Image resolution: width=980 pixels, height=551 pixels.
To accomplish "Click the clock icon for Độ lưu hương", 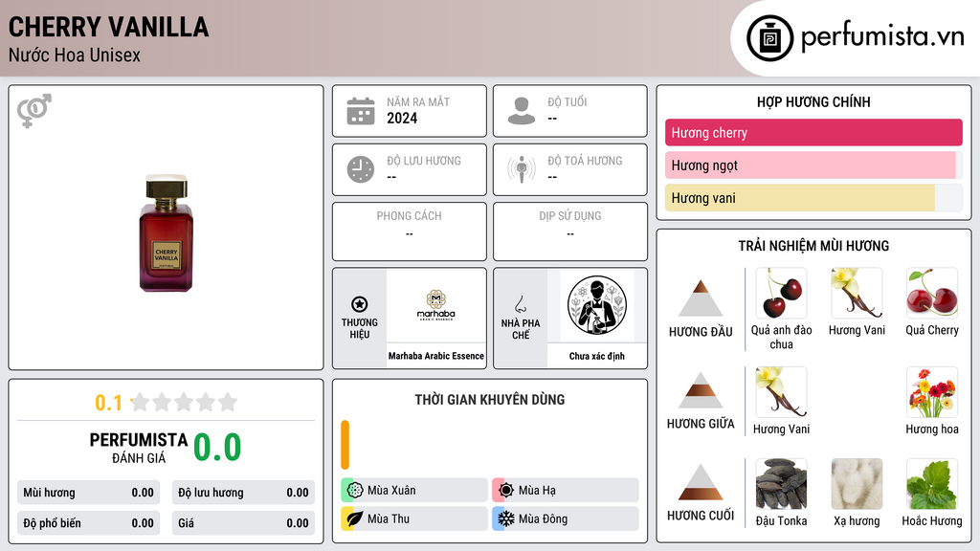I will click(x=361, y=169).
